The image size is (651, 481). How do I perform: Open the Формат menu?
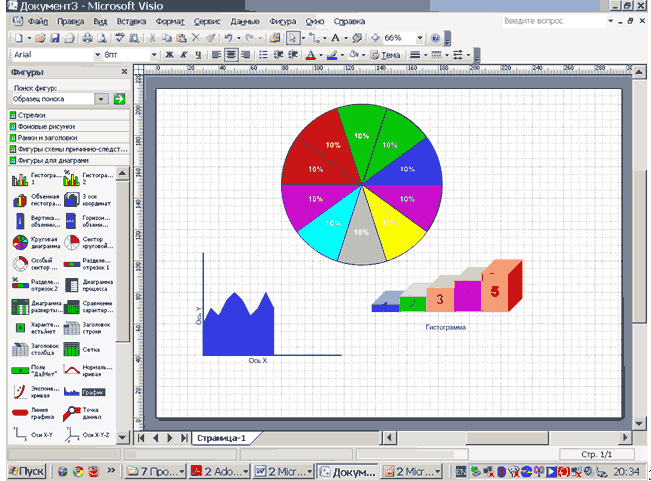coord(170,22)
